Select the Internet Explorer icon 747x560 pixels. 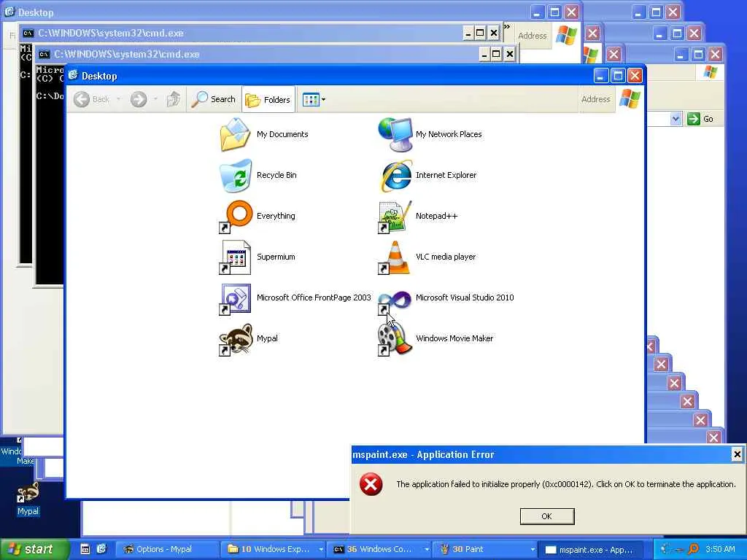point(395,175)
